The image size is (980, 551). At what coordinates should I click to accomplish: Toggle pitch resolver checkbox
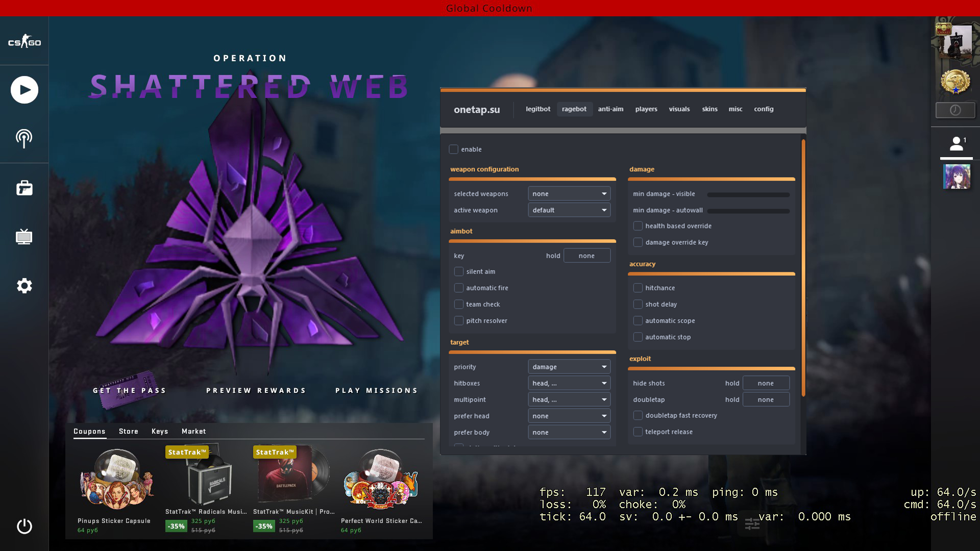point(458,321)
